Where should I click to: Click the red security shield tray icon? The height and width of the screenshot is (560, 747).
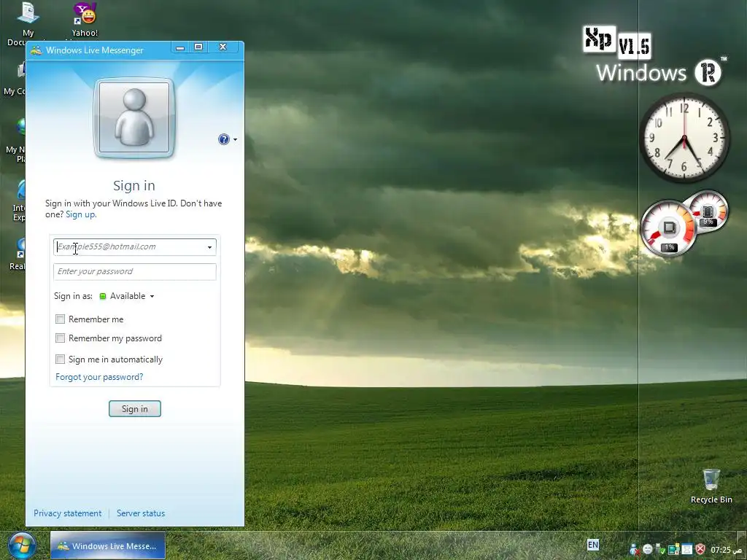(x=700, y=550)
